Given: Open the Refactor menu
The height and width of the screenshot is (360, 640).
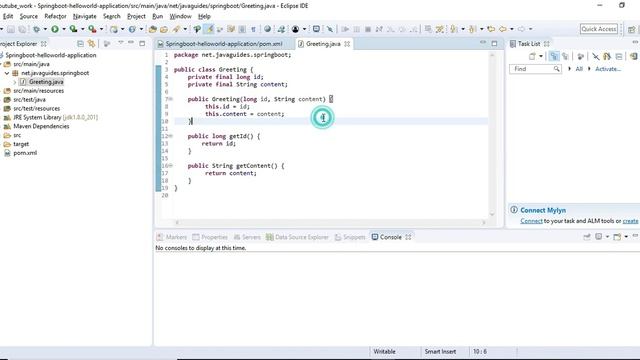Looking at the screenshot, I should coord(55,16).
